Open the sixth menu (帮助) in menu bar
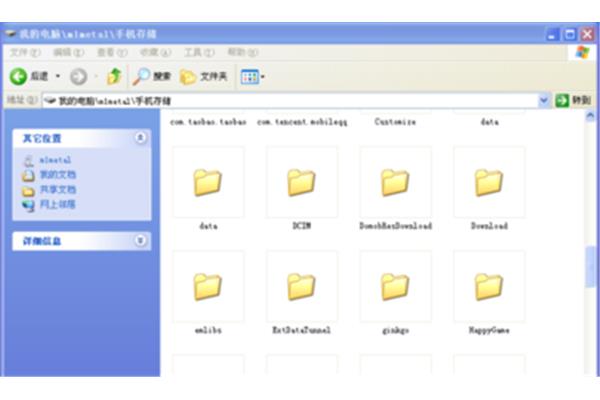Viewport: 600px width, 400px height. coord(243,52)
